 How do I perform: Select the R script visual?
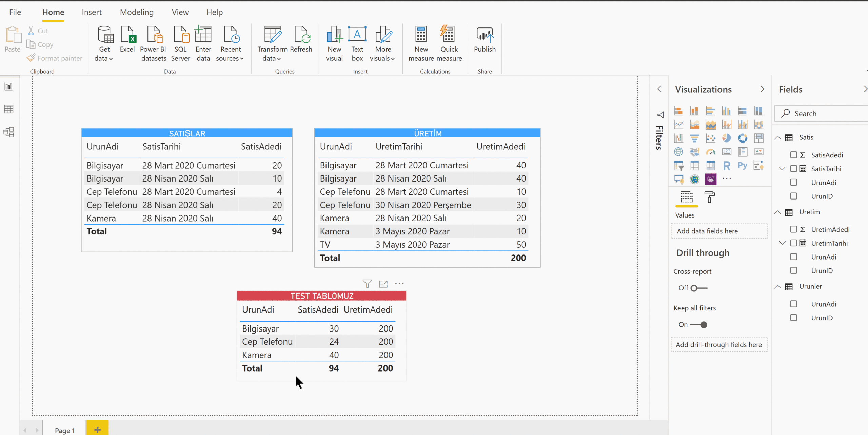point(726,166)
